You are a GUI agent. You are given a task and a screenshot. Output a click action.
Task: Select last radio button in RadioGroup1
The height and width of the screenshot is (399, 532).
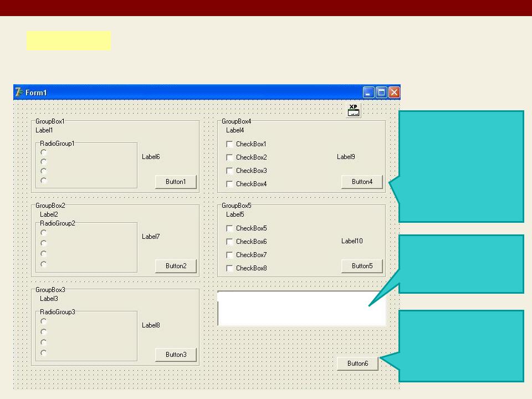[43, 181]
